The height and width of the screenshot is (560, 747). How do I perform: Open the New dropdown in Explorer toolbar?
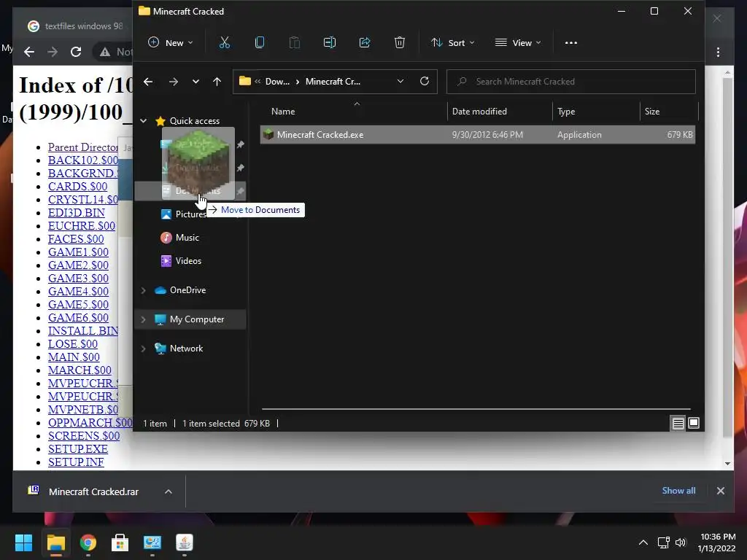point(171,43)
